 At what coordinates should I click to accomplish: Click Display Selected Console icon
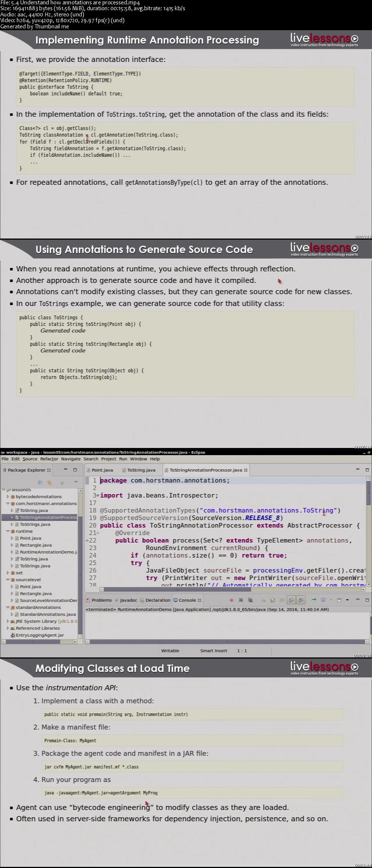click(323, 600)
